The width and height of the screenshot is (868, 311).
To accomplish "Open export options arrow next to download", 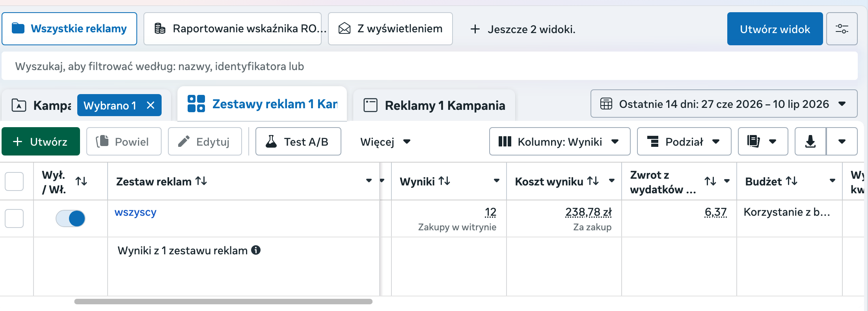I will [x=842, y=141].
